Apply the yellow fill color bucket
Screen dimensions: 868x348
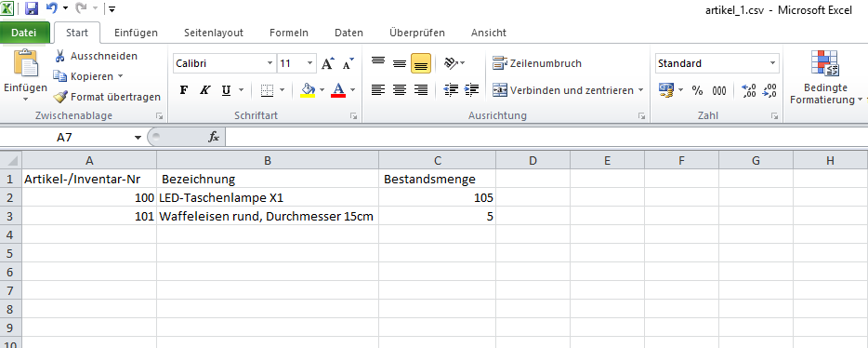(308, 89)
